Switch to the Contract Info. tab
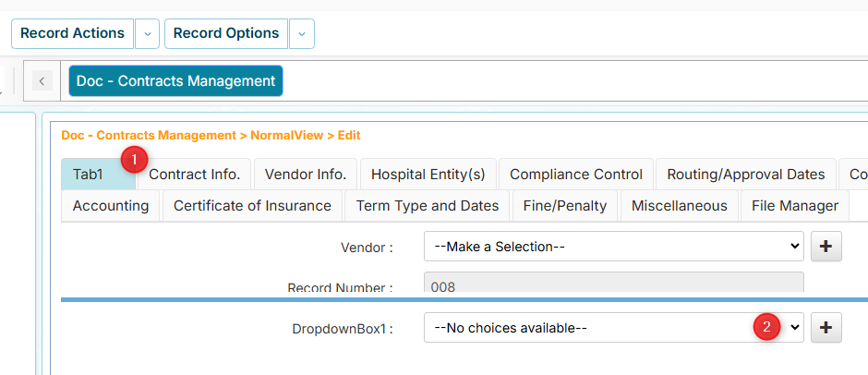Screen dimensions: 868x375 (x=194, y=175)
